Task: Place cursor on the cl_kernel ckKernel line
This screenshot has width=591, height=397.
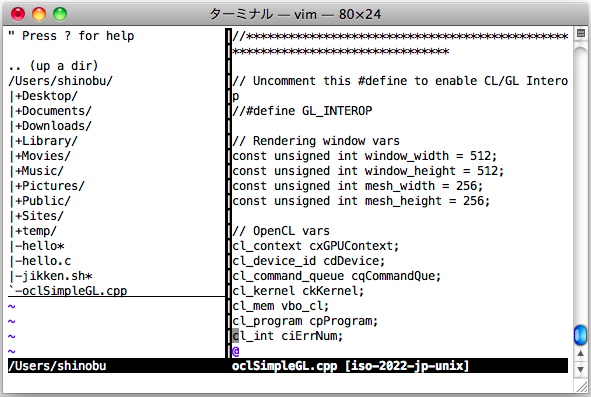Action: 298,291
